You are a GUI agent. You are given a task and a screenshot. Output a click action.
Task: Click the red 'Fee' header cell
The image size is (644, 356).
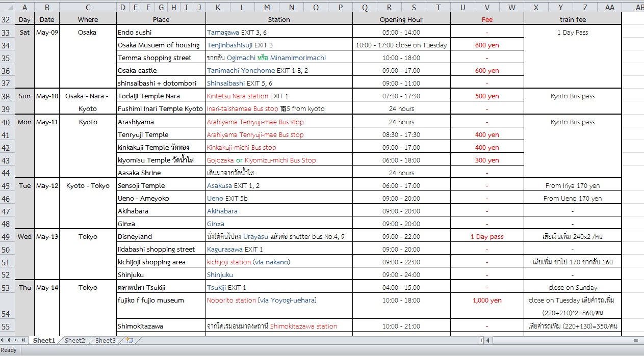(x=487, y=19)
